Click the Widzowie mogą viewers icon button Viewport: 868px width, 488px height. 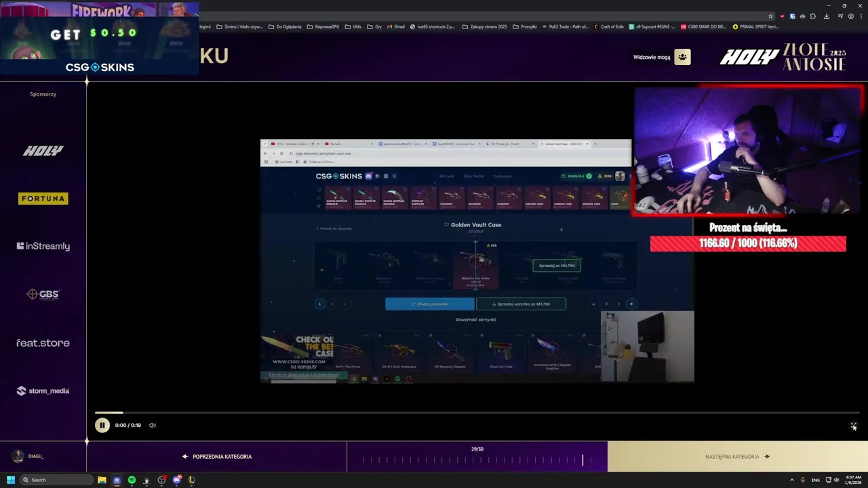point(682,58)
